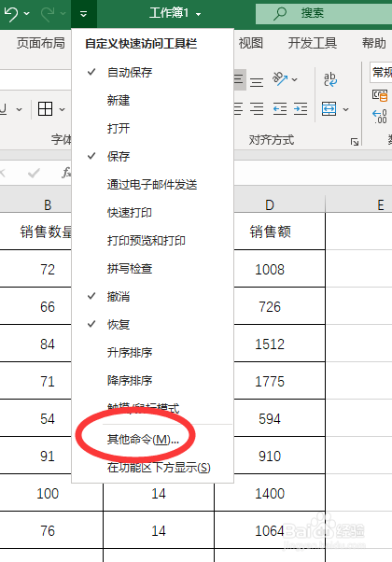Enable 快速打印 menu entry
Screen dimensions: 392x562
152,213
